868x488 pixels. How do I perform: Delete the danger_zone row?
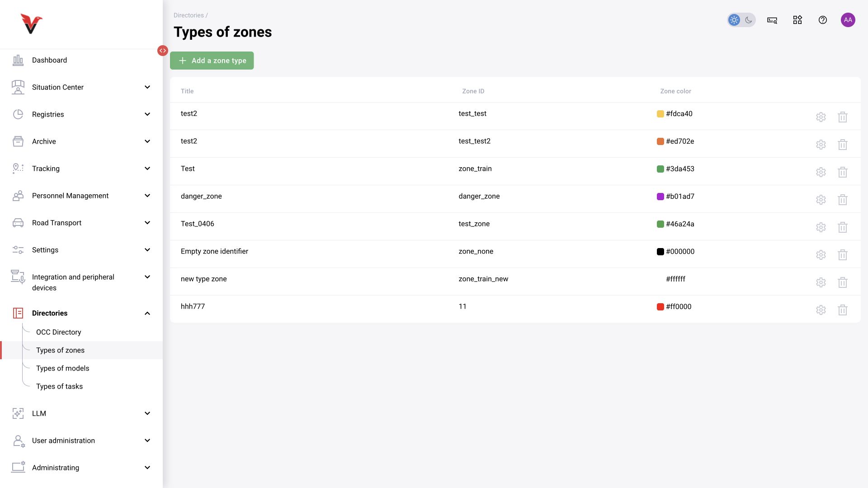click(843, 200)
